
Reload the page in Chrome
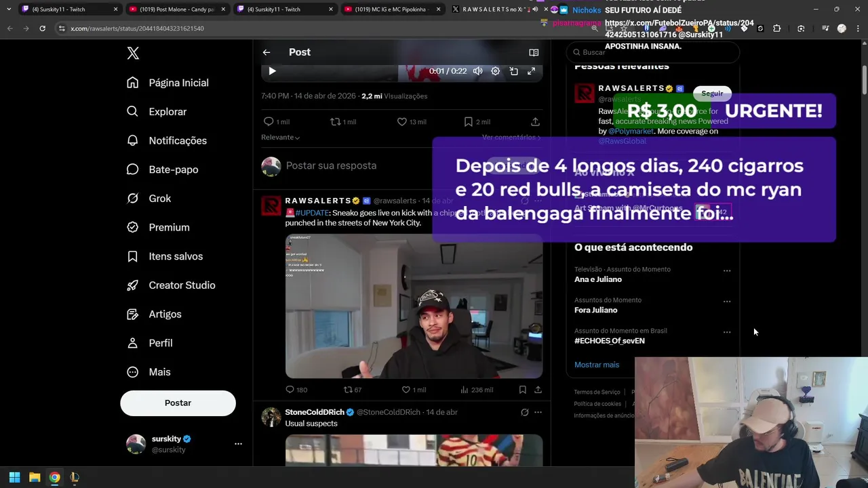pos(42,28)
